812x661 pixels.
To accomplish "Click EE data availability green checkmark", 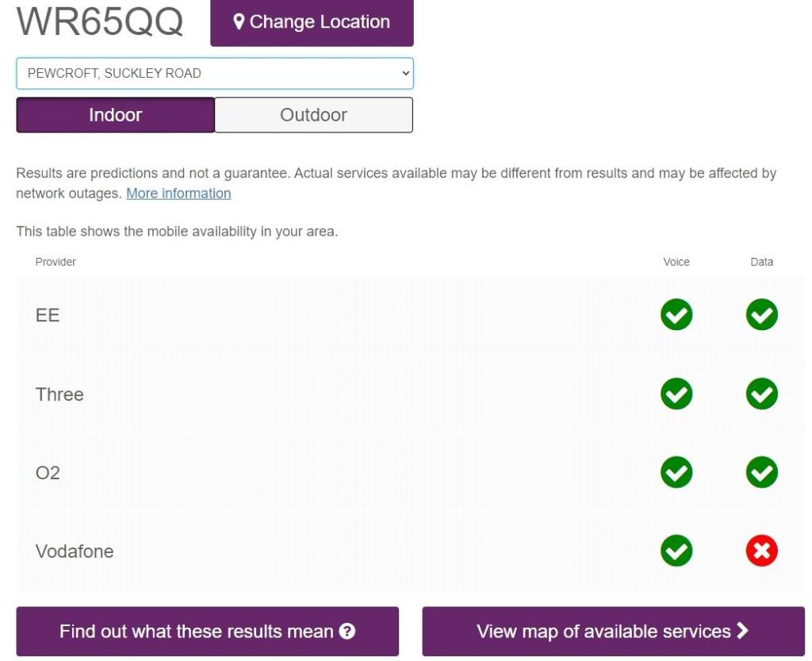I will tap(761, 315).
